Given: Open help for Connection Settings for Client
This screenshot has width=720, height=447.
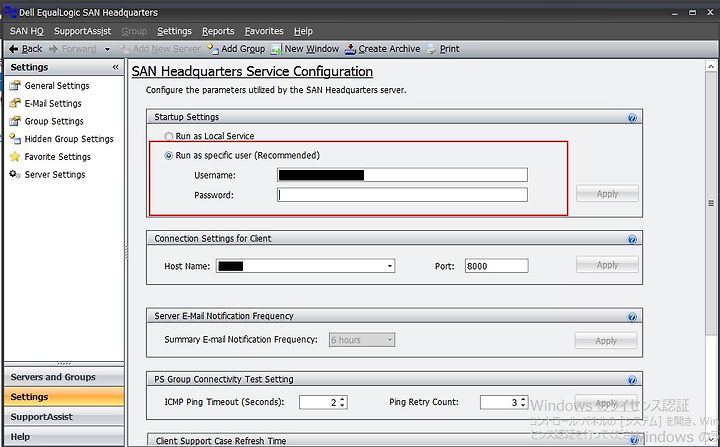Looking at the screenshot, I should click(632, 239).
